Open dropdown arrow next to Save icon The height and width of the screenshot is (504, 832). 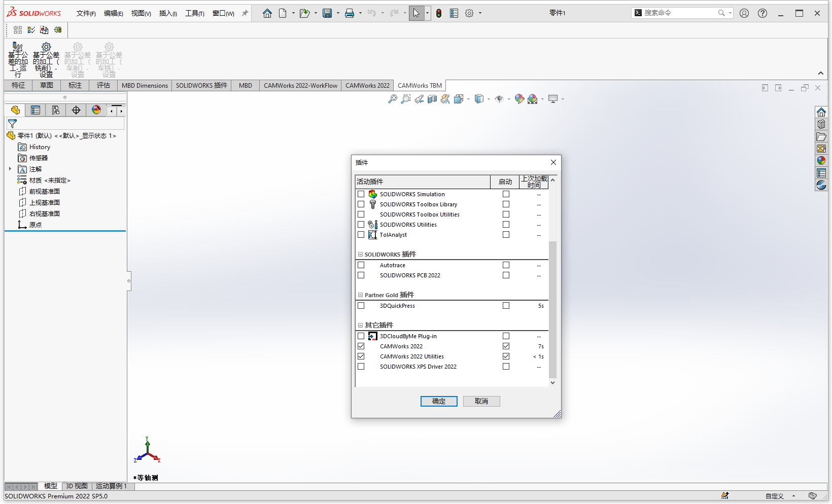(338, 13)
